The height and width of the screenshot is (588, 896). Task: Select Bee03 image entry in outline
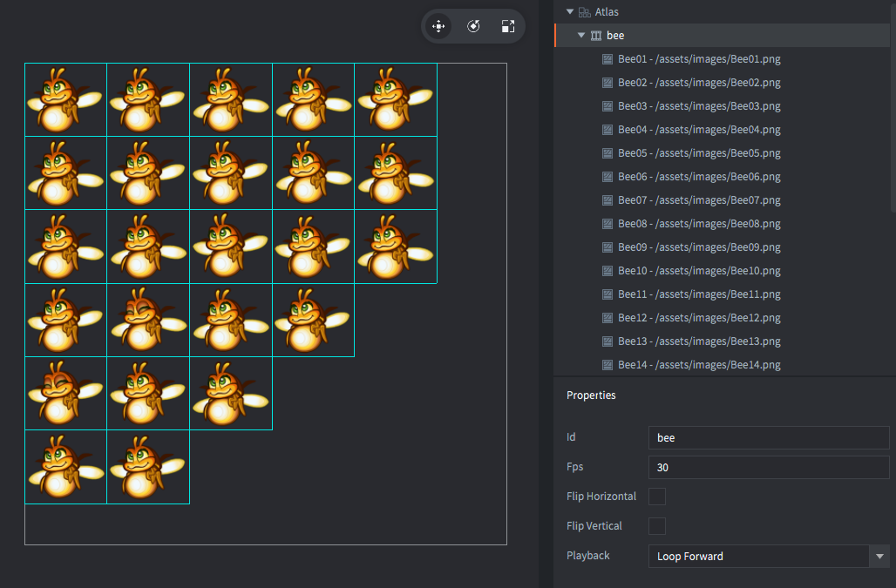point(699,106)
